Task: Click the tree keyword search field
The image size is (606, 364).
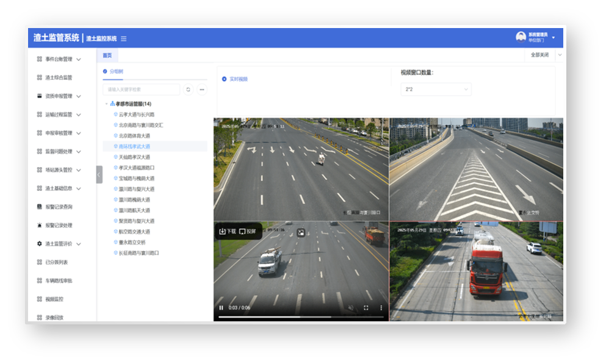Action: (142, 90)
